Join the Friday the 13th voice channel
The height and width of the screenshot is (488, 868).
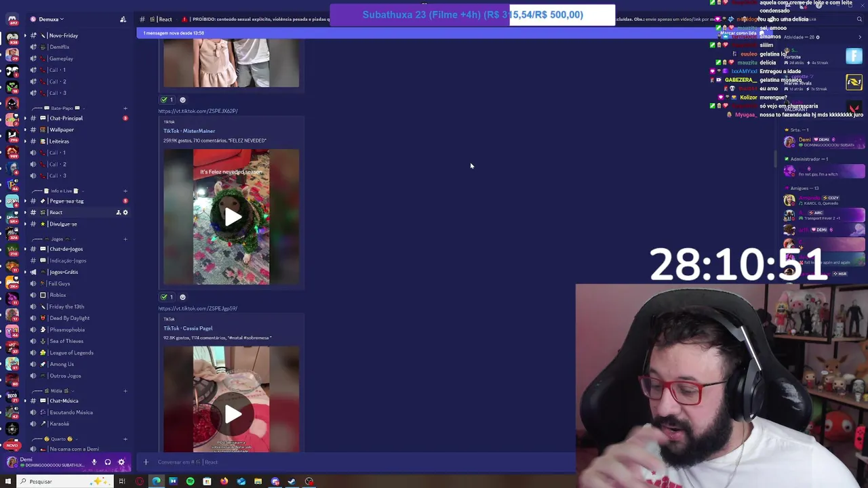[x=78, y=306]
